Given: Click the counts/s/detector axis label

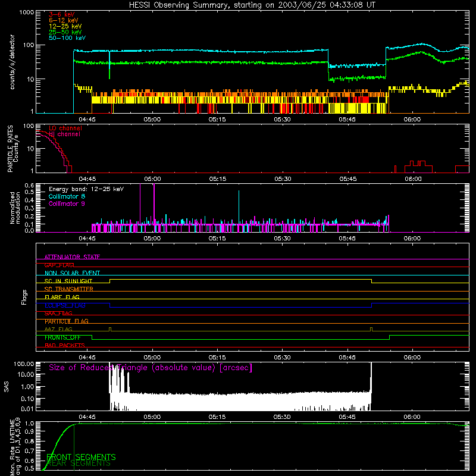Looking at the screenshot, I should [12, 62].
